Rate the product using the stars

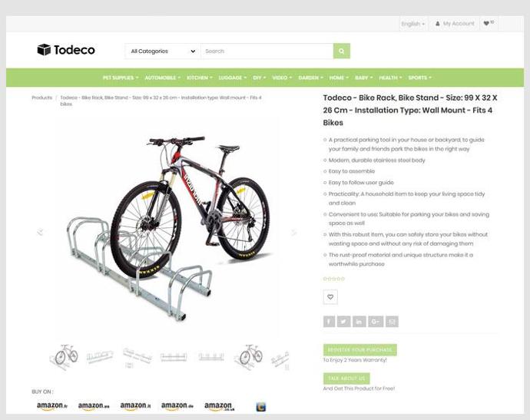coord(334,279)
